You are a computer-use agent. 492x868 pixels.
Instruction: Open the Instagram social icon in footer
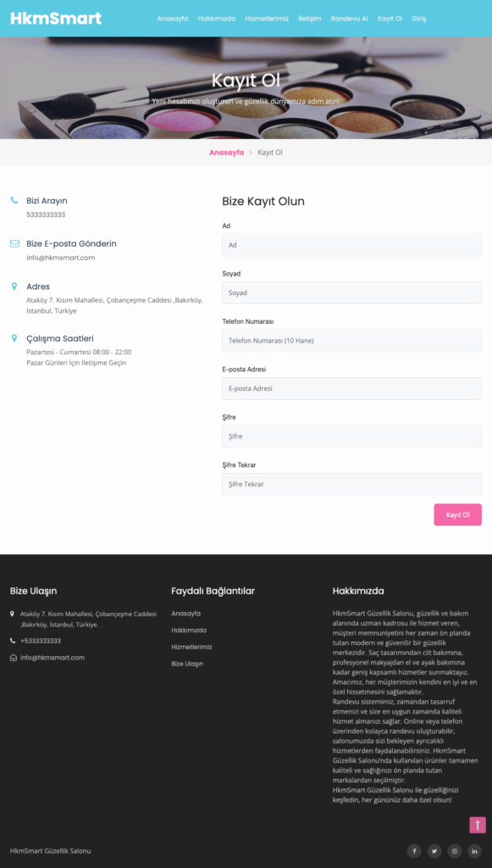[455, 850]
